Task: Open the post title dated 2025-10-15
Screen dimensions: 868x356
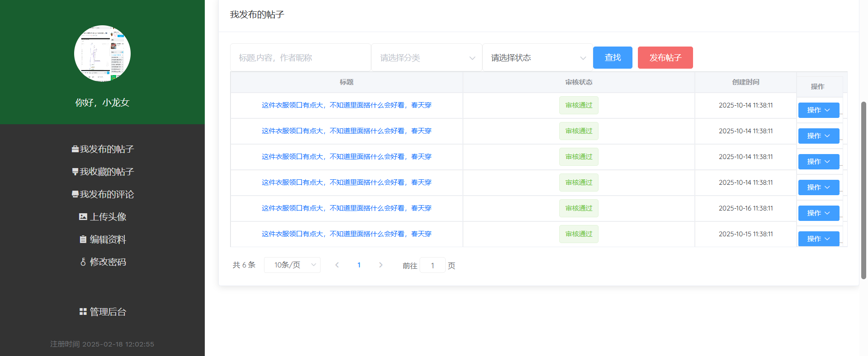Action: point(346,234)
